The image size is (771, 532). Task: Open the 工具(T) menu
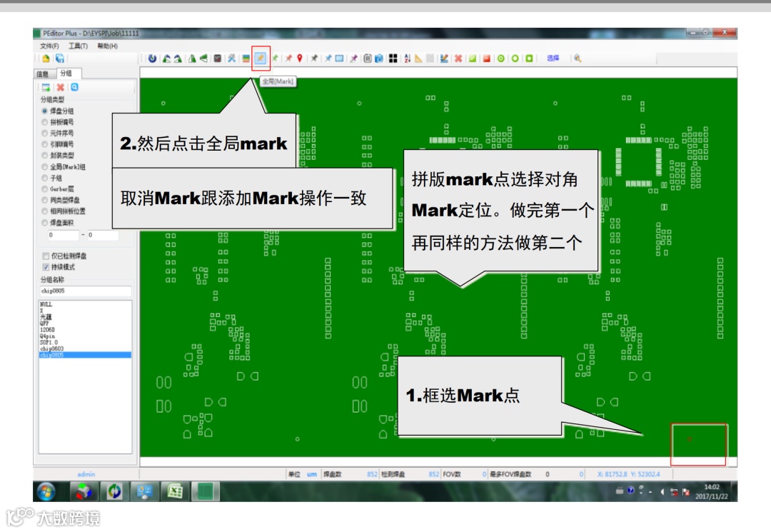pos(78,46)
